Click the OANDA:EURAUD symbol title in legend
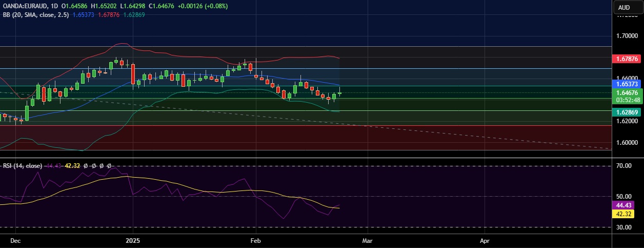This screenshot has width=644, height=248. click(26, 6)
